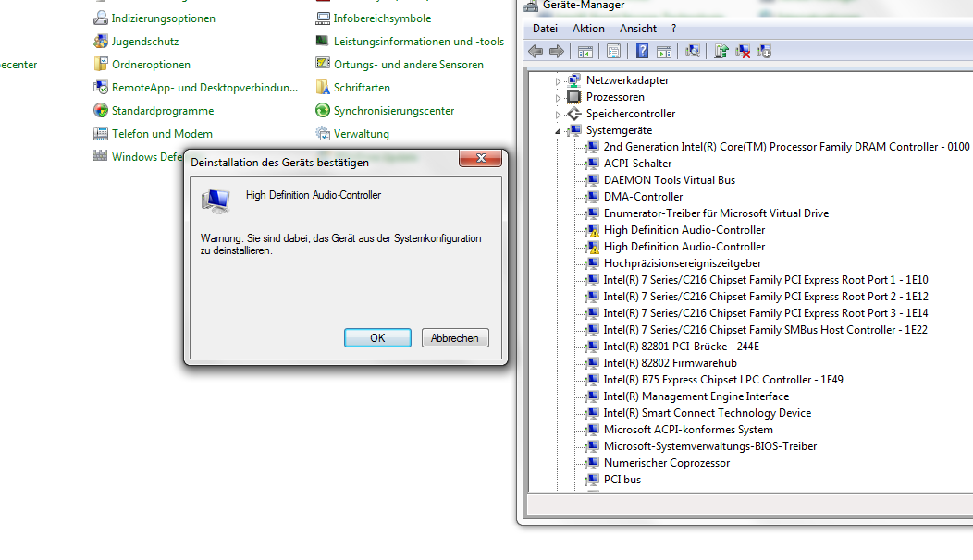
Task: Click the device icon beside DMA-Controller
Action: pos(593,197)
